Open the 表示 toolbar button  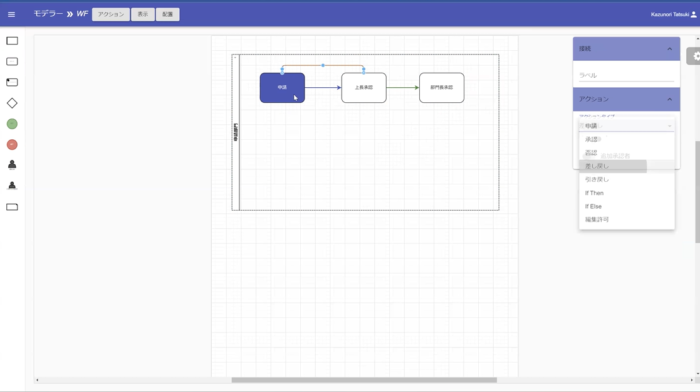coord(143,14)
